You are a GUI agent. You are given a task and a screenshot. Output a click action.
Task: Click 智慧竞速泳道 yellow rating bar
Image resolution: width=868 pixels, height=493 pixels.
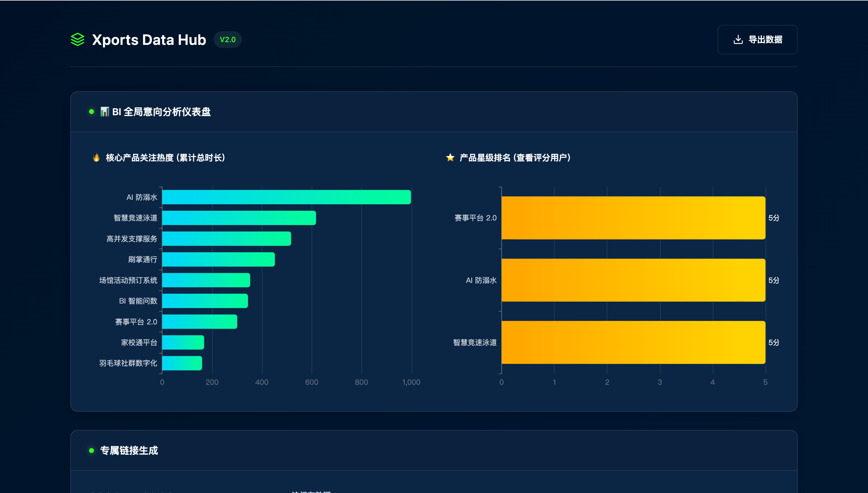click(x=633, y=342)
